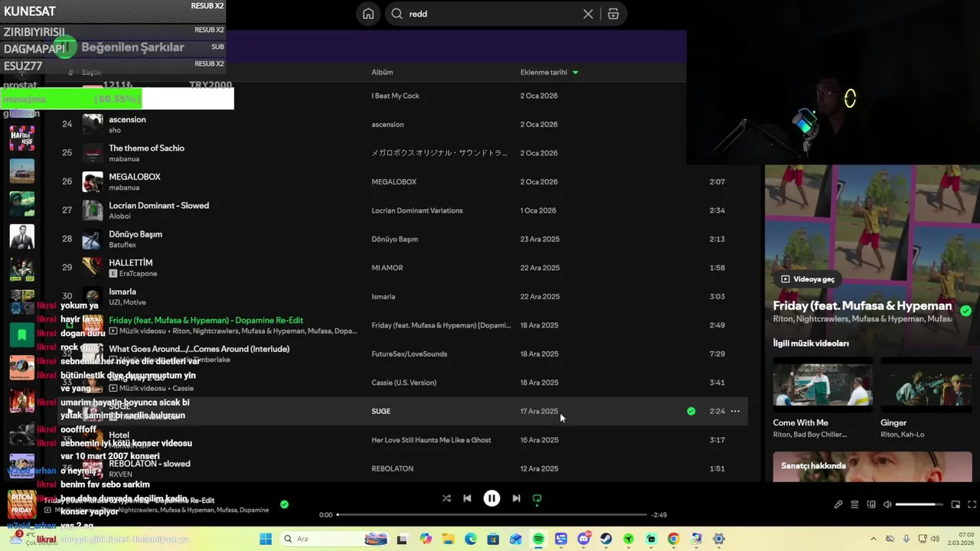Screen dimensions: 980x551
Task: Open Spotify from the Windows taskbar
Action: (538, 539)
